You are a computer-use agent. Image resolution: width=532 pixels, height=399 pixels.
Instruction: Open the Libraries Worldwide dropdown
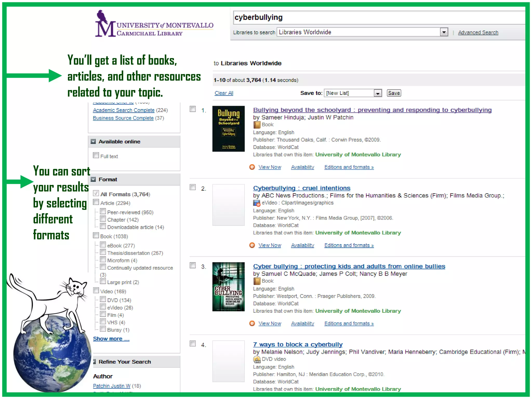[444, 32]
